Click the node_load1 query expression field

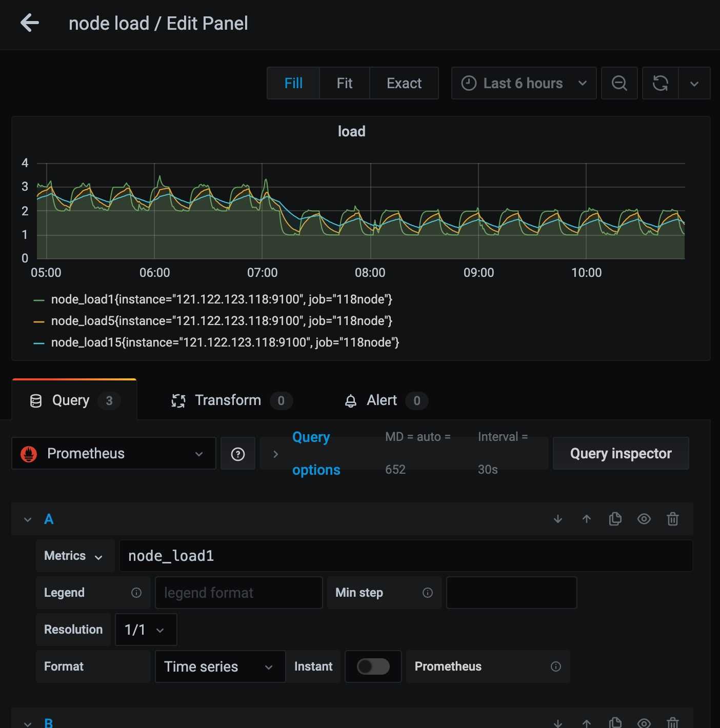click(x=406, y=556)
